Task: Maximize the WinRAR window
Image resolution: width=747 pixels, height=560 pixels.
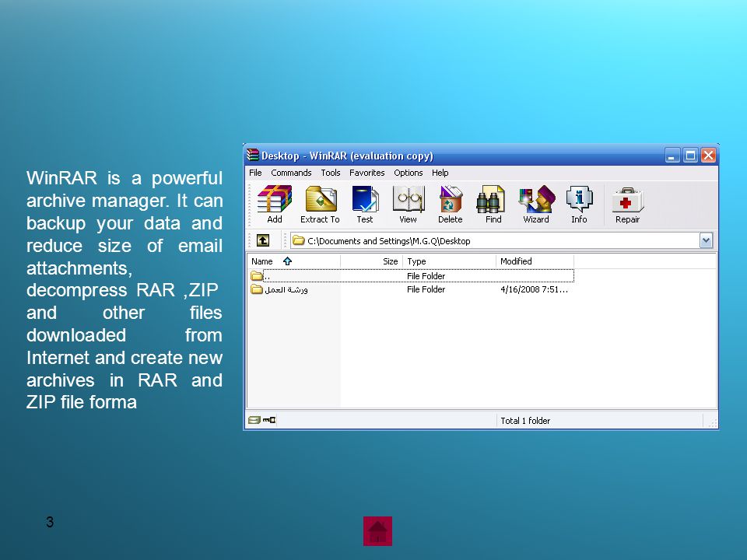Action: [690, 156]
